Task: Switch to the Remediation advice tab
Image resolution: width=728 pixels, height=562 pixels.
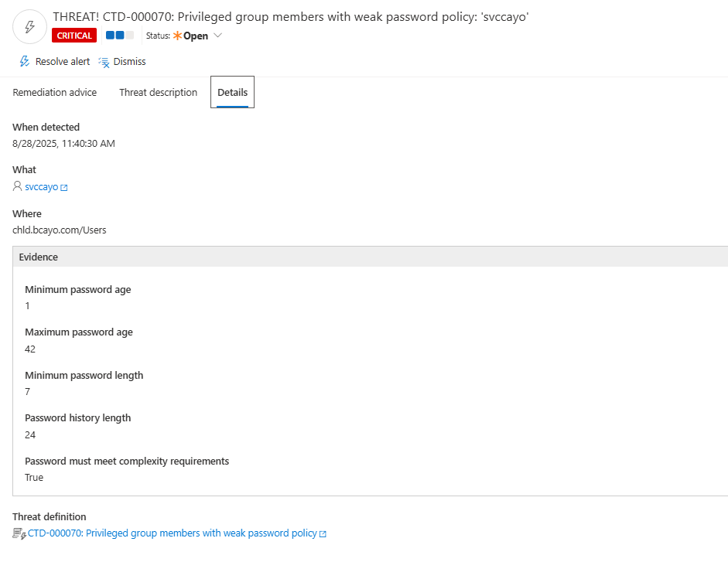Action: [55, 92]
